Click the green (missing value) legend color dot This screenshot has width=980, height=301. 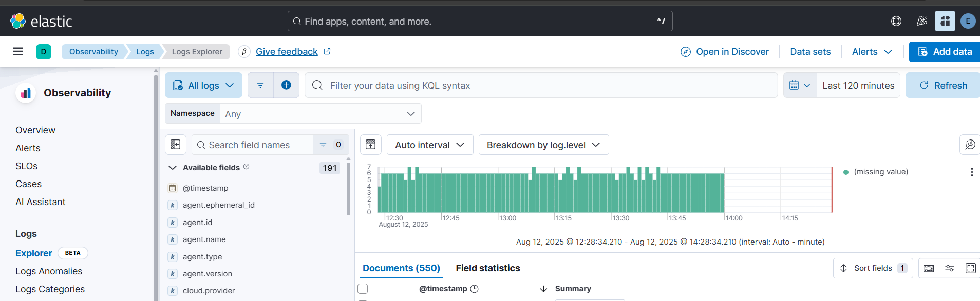point(846,172)
